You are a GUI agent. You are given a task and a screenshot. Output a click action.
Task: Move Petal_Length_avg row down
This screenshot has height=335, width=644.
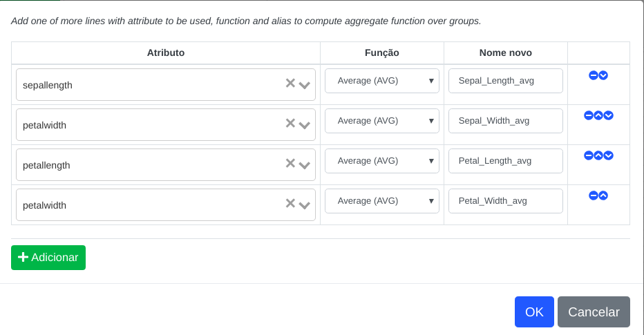(609, 155)
